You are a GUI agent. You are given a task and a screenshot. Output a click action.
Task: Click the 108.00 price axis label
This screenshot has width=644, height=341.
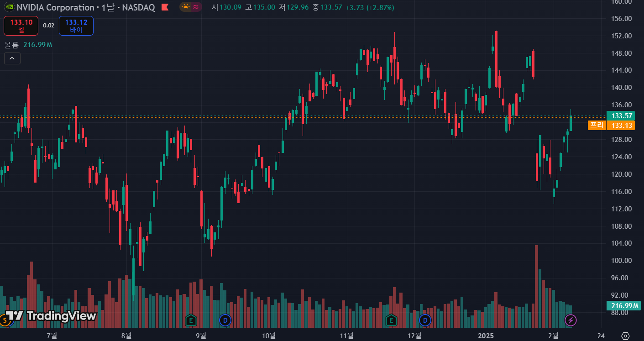point(622,226)
